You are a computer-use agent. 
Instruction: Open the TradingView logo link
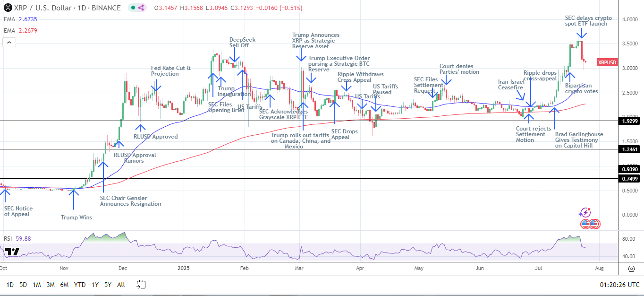pyautogui.click(x=12, y=252)
